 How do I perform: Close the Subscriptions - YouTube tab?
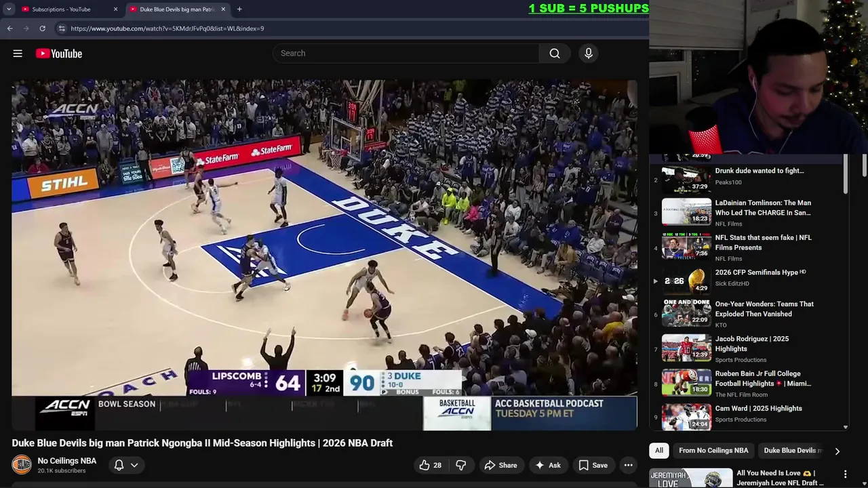pos(115,9)
